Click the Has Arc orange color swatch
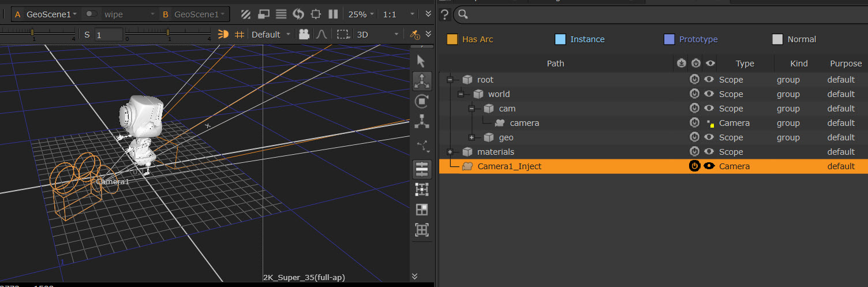Image resolution: width=868 pixels, height=287 pixels. coord(452,39)
